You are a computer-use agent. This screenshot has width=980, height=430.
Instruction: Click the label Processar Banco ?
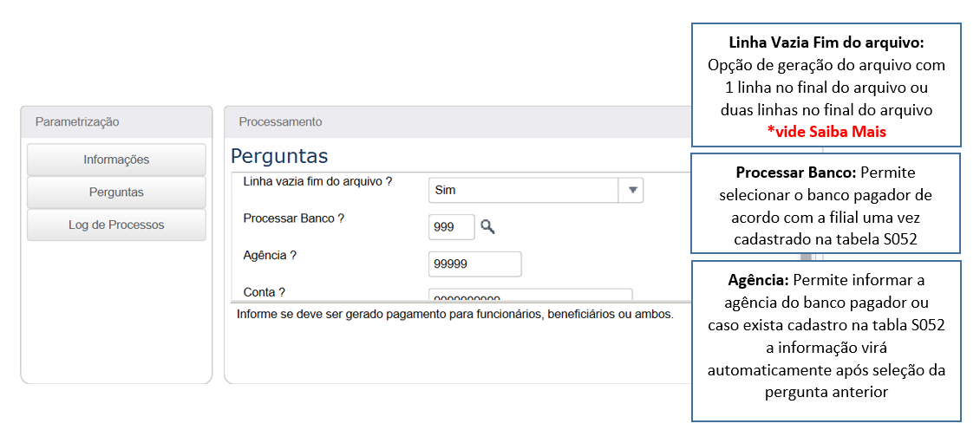[x=294, y=218]
